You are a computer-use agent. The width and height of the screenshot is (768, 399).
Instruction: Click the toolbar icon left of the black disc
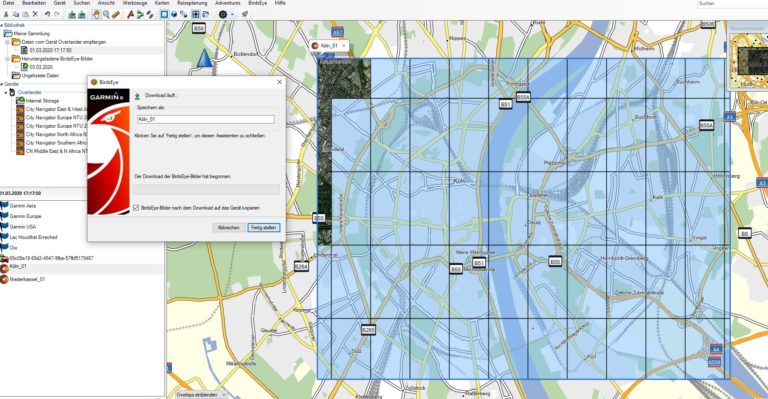point(206,15)
